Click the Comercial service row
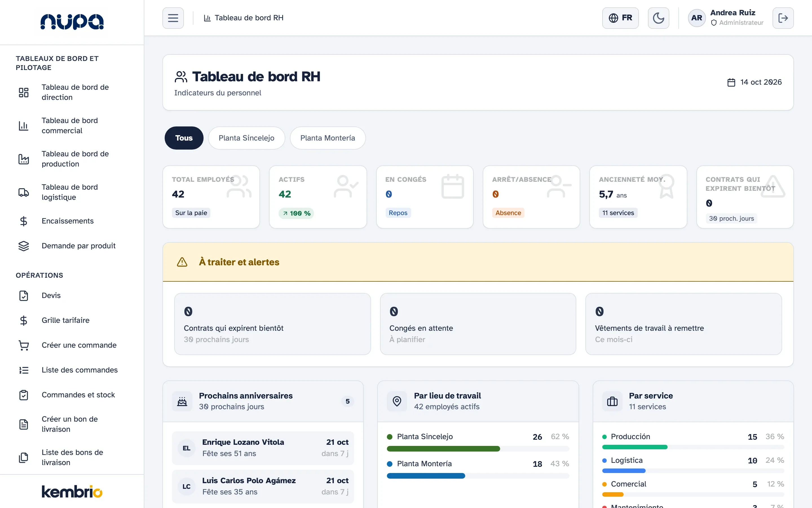 pyautogui.click(x=693, y=488)
